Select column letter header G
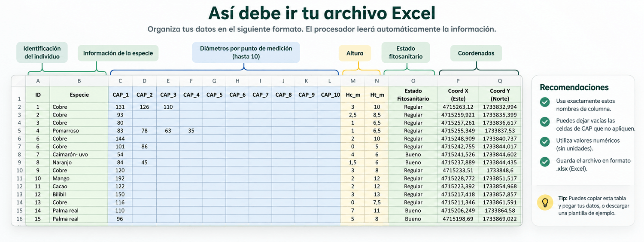This screenshot has width=644, height=242. click(214, 81)
